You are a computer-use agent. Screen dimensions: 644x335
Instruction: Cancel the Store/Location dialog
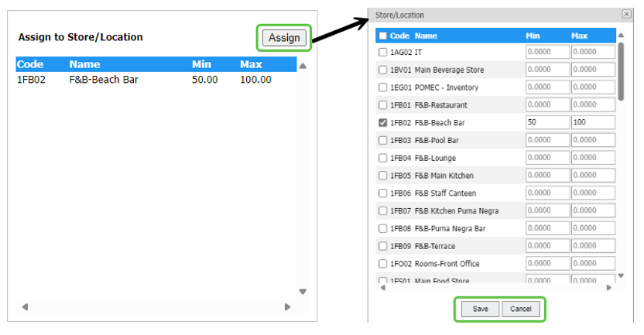point(520,309)
